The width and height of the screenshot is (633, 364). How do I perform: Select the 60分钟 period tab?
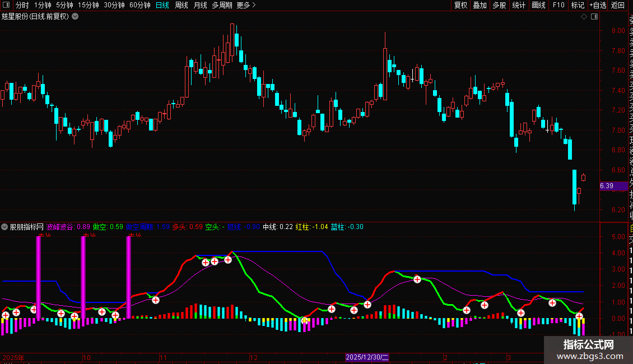coord(139,5)
